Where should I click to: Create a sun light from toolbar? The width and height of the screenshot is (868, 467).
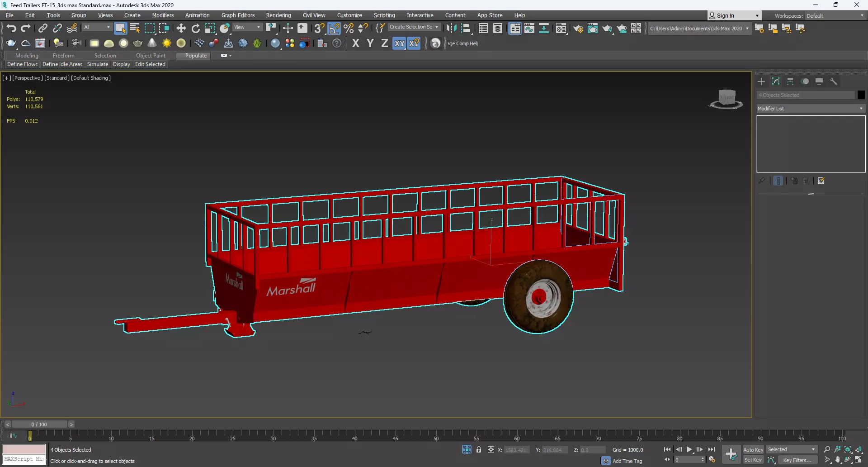coord(167,43)
